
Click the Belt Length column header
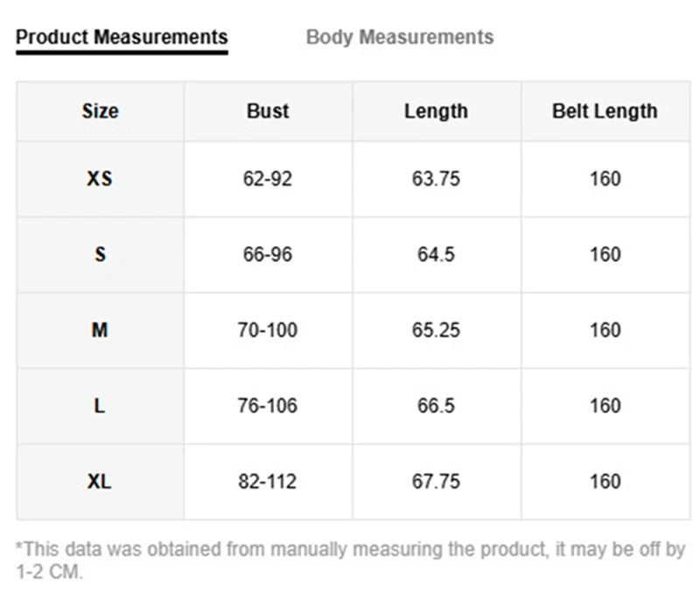point(605,111)
